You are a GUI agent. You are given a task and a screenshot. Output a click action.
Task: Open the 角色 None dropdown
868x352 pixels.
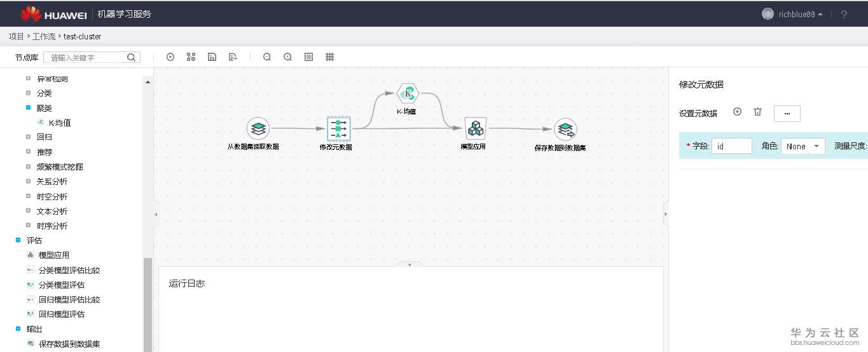803,146
